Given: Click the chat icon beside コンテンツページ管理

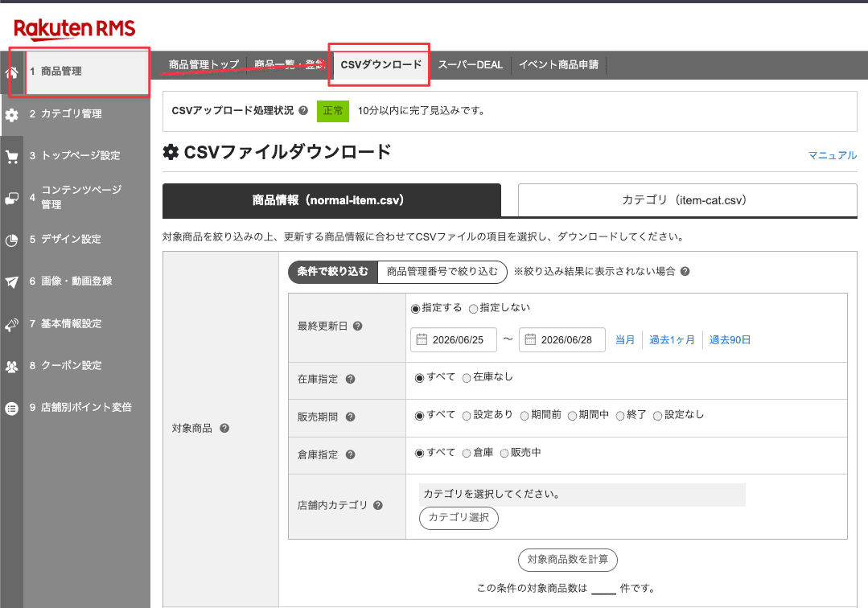Looking at the screenshot, I should [11, 198].
